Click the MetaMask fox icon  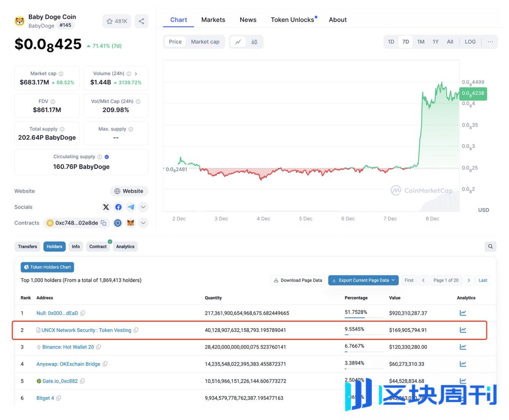[130, 223]
